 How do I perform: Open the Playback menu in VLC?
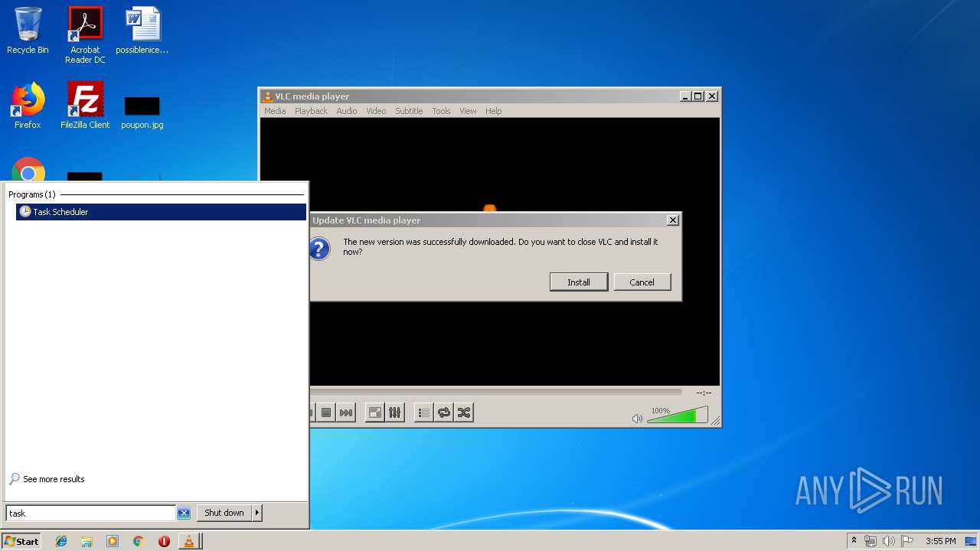point(311,111)
